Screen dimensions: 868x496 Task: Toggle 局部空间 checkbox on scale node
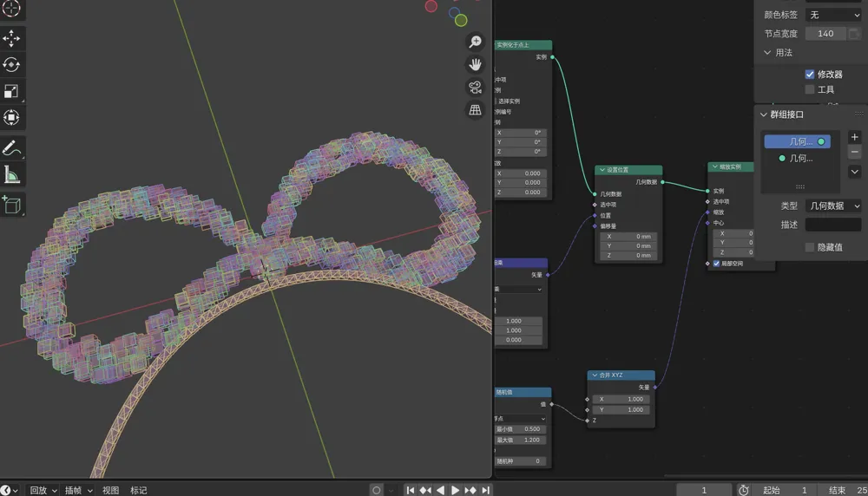pos(716,264)
